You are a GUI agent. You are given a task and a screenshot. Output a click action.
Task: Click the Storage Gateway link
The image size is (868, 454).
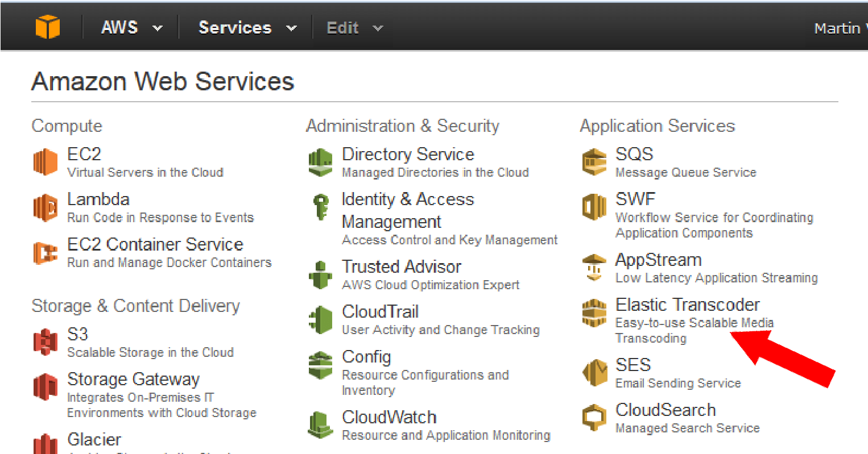(134, 379)
